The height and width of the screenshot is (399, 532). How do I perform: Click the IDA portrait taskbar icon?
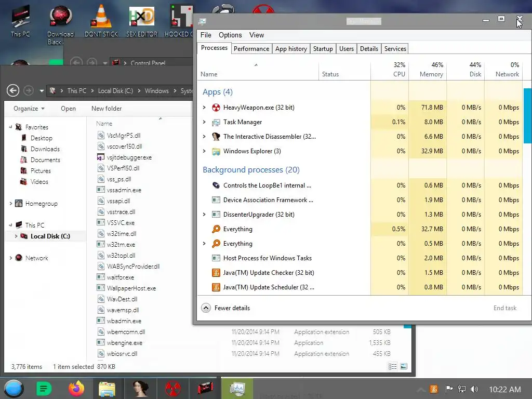140,389
